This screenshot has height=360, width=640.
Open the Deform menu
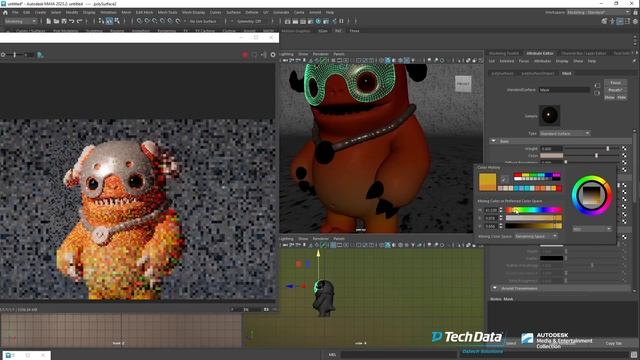251,12
